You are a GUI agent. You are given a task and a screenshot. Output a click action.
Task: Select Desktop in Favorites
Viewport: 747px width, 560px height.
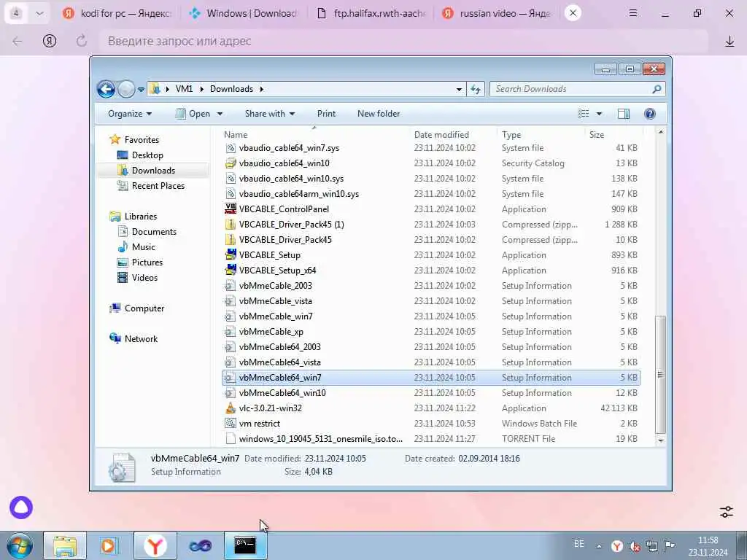(x=147, y=155)
